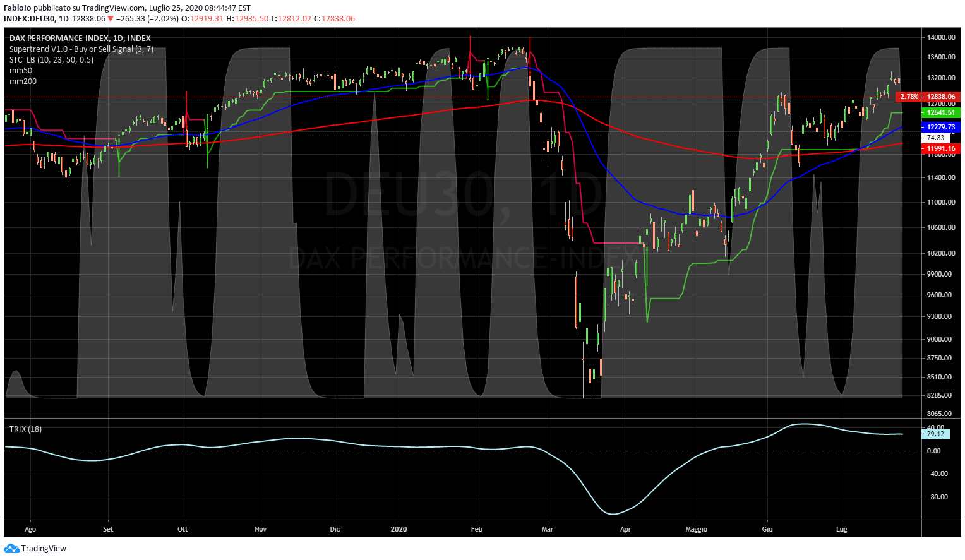Click the TradingView cloud logo icon
Image resolution: width=965 pixels, height=560 pixels.
coord(11,549)
